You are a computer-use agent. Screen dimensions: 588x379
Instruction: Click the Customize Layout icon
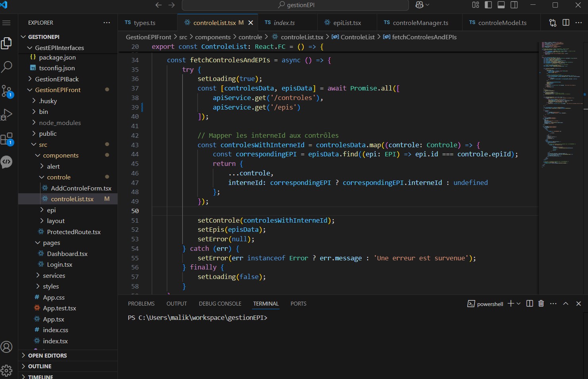[x=476, y=5]
